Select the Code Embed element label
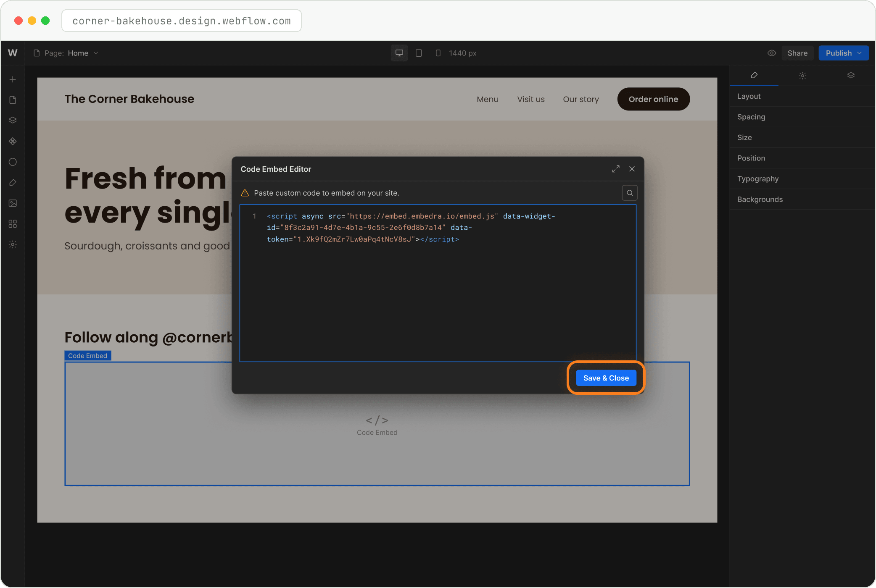 [x=87, y=356]
